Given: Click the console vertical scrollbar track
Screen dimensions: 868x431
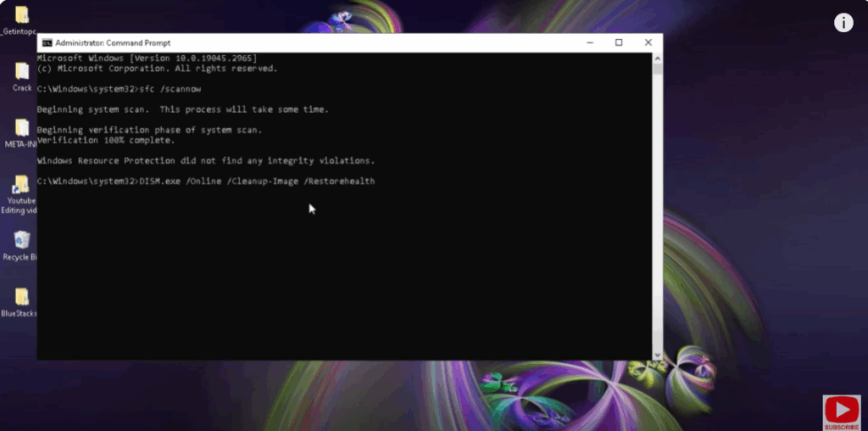Looking at the screenshot, I should 657,212.
